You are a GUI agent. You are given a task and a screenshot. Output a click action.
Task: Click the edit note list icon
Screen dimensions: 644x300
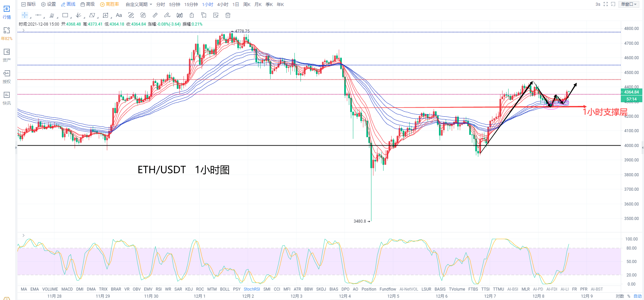[216, 15]
